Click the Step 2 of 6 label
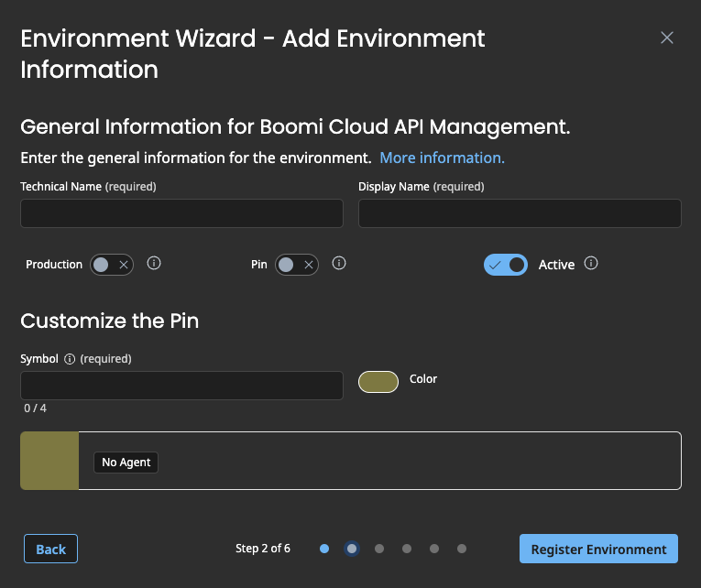This screenshot has height=588, width=701. click(263, 549)
